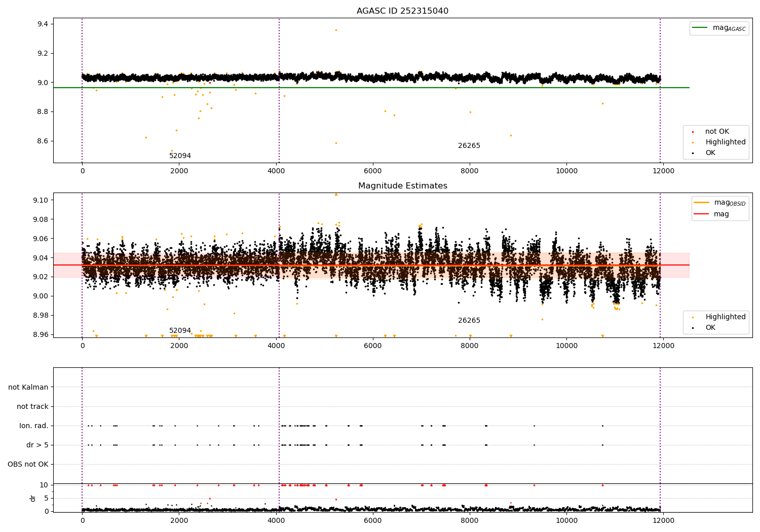Click the 9.08 y-axis tick label
The width and height of the screenshot is (760, 532).
coord(40,220)
